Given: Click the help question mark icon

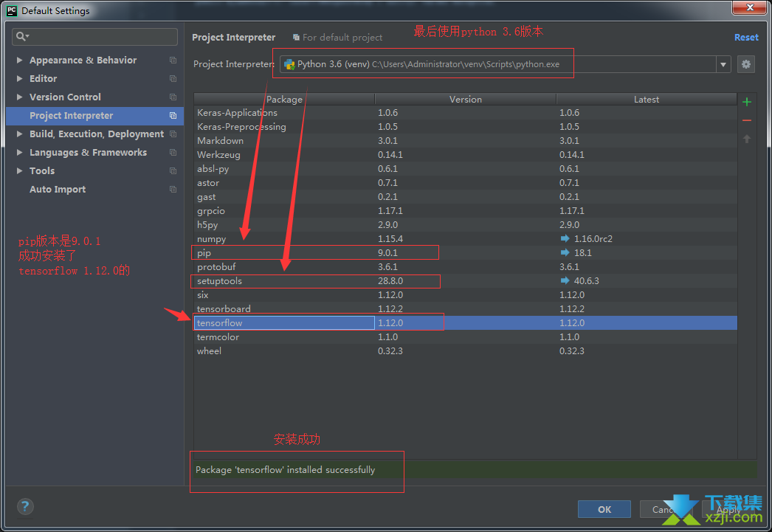Looking at the screenshot, I should point(25,506).
